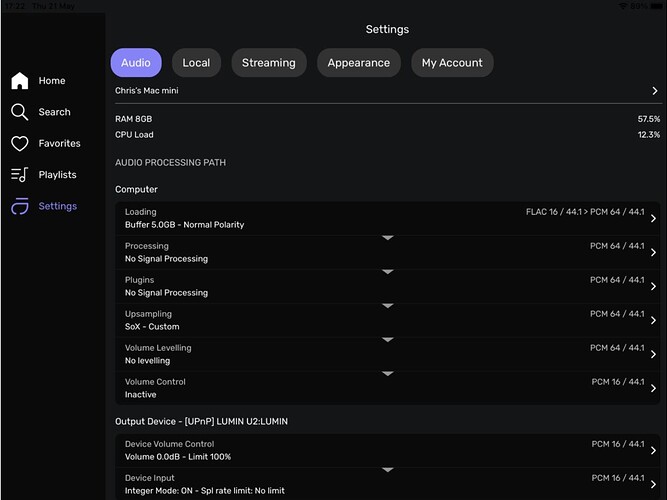Click 'Buffer 5.0GB - Normal Polarity' text

pyautogui.click(x=185, y=225)
